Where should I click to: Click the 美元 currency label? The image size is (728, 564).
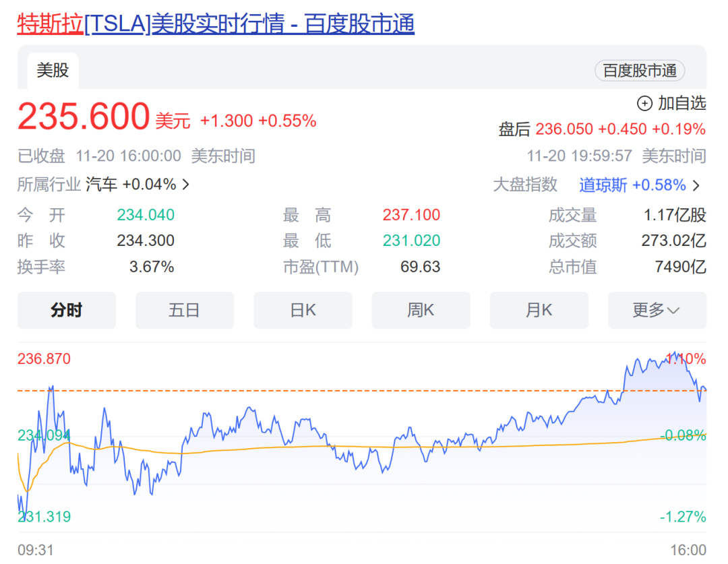(x=173, y=121)
